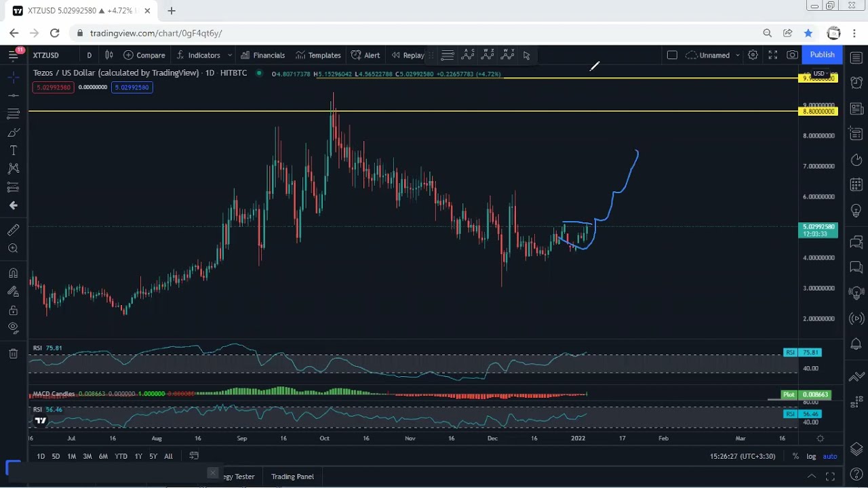868x488 pixels.
Task: Activate the zoom in tool
Action: 13,249
